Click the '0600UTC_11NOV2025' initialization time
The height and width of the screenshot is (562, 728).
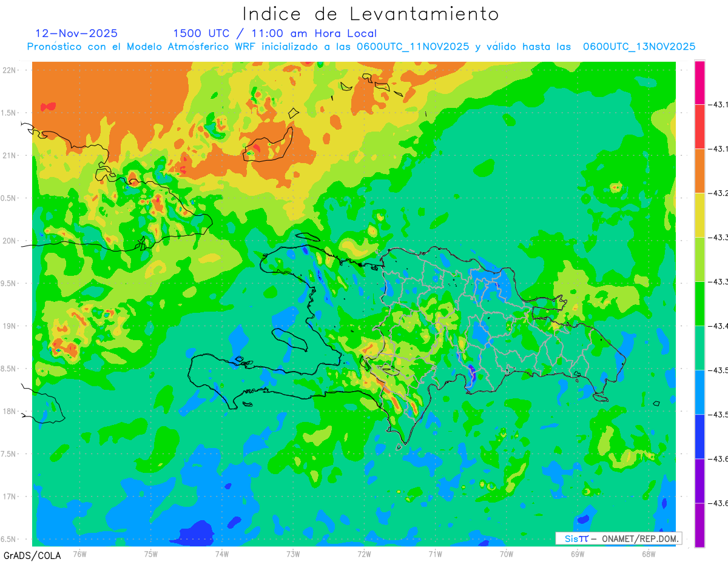413,47
